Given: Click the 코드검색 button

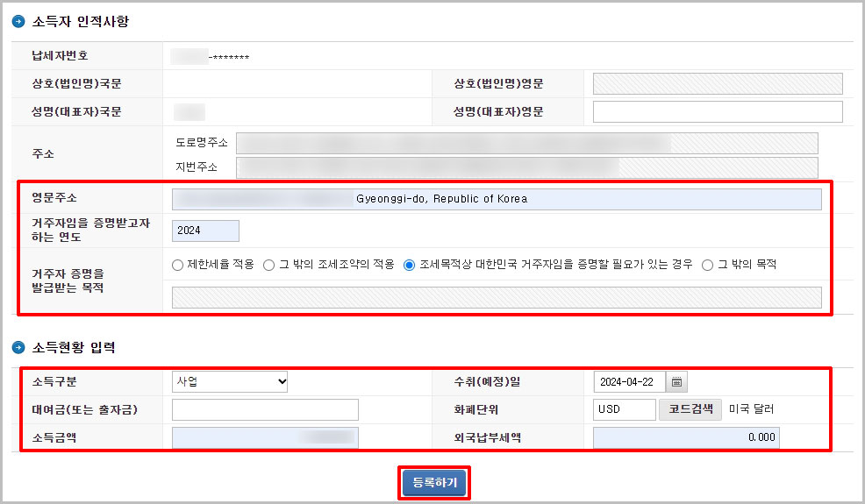Looking at the screenshot, I should click(x=690, y=409).
